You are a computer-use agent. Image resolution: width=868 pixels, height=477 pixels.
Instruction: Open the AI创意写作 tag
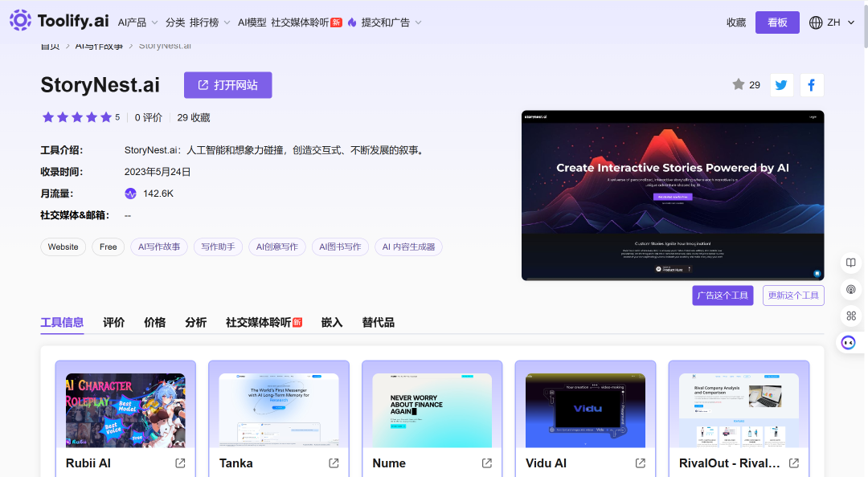click(x=277, y=247)
